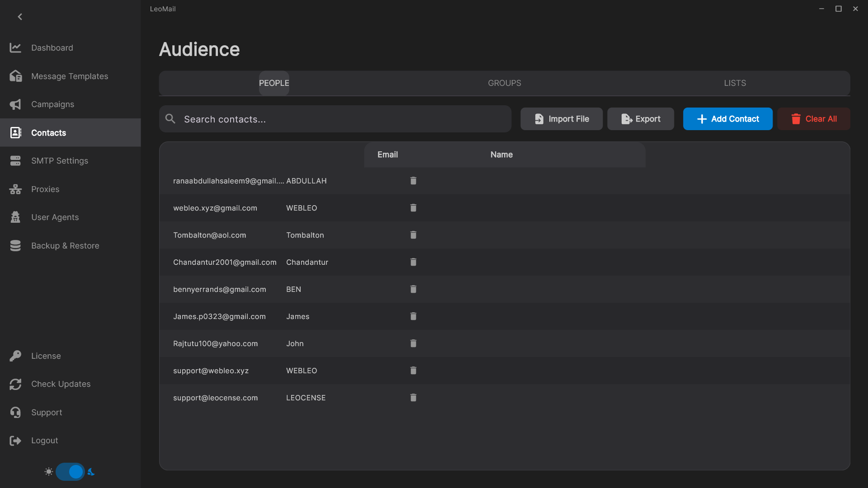Go to Campaigns
This screenshot has height=488, width=868.
(70, 104)
